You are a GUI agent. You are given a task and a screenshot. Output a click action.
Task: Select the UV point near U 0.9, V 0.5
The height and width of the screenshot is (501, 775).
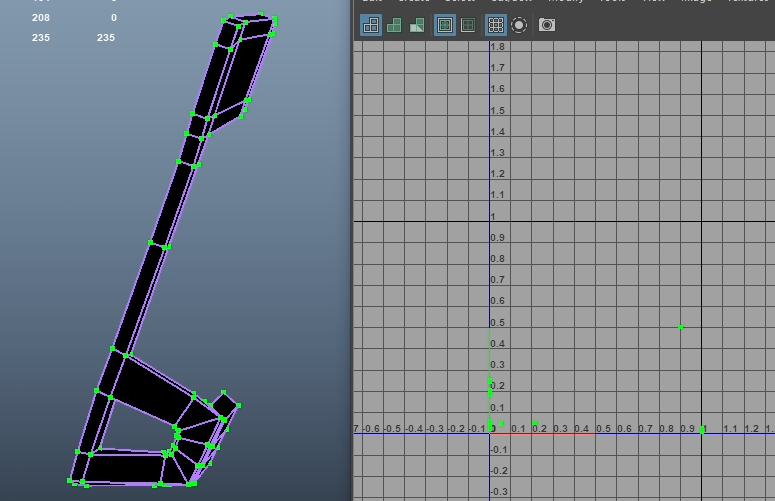tap(681, 327)
